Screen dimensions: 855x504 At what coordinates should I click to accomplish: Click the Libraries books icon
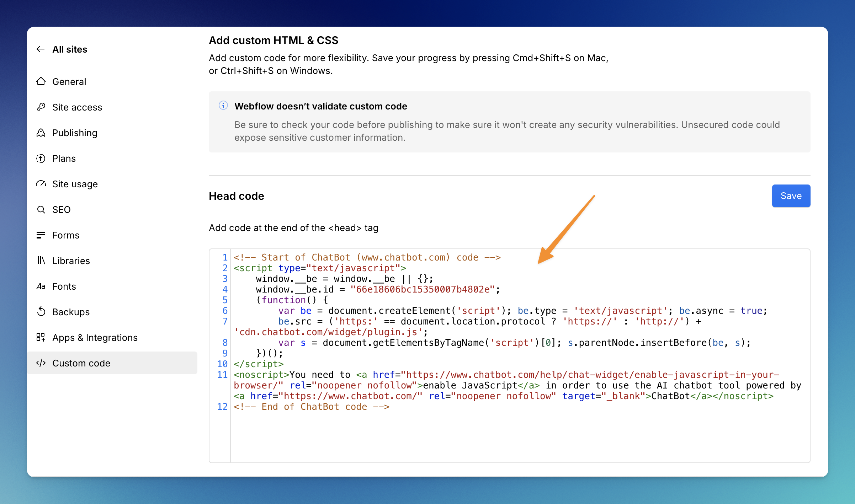click(41, 261)
